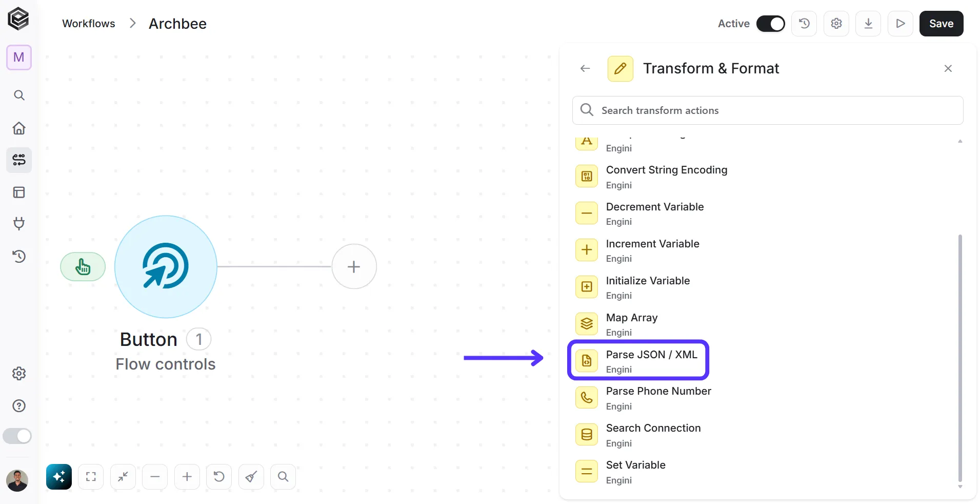This screenshot has height=504, width=980.
Task: Save the workflow
Action: [x=941, y=24]
